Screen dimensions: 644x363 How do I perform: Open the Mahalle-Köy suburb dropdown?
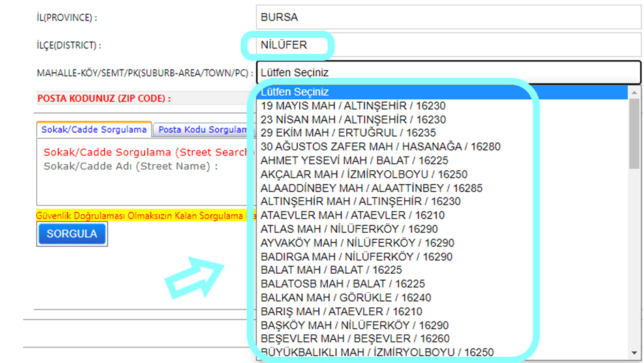click(448, 73)
